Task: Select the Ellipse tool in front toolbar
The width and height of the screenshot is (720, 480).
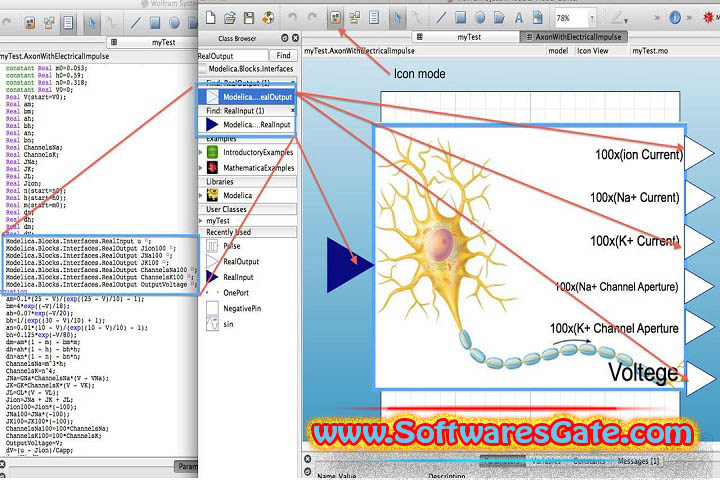Action: click(x=480, y=18)
